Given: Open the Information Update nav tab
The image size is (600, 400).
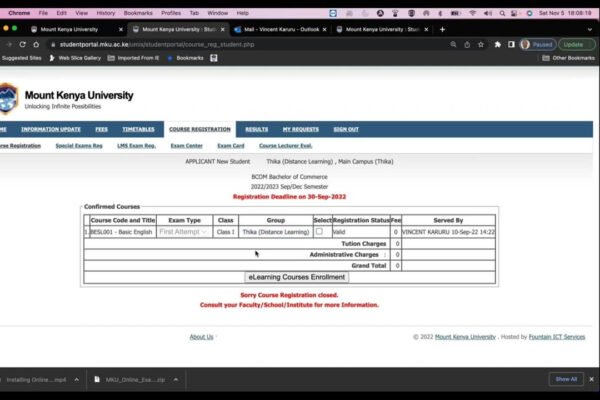Looking at the screenshot, I should click(51, 129).
